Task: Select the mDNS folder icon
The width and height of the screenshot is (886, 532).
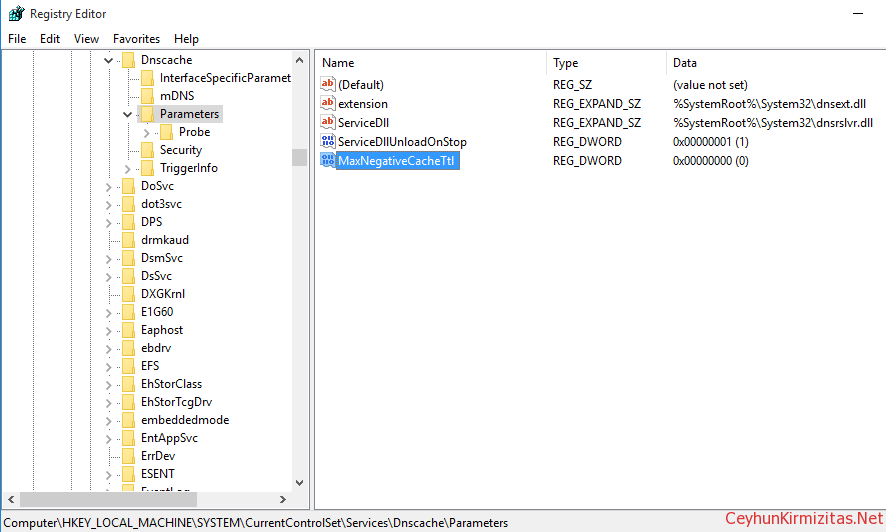Action: [x=147, y=96]
